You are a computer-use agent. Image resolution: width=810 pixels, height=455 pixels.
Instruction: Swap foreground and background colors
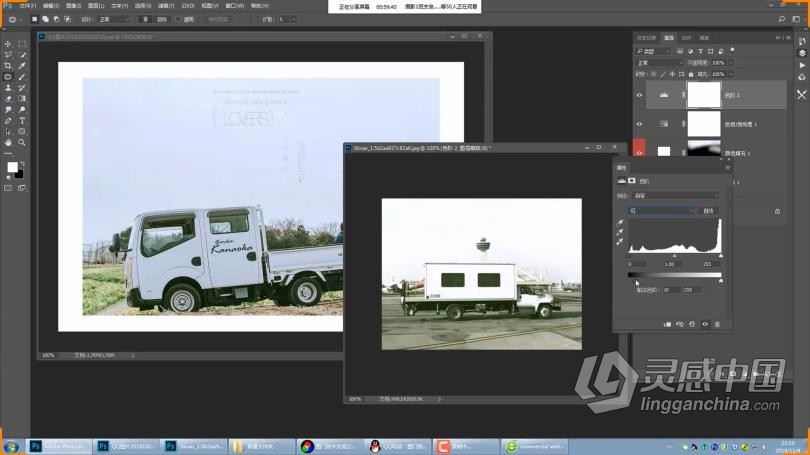22,164
